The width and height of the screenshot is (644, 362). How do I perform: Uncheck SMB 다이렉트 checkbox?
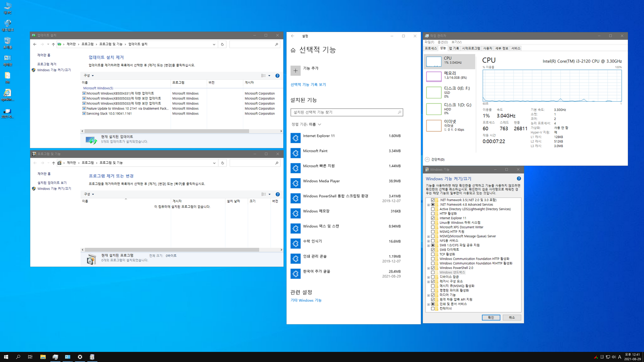(x=433, y=250)
